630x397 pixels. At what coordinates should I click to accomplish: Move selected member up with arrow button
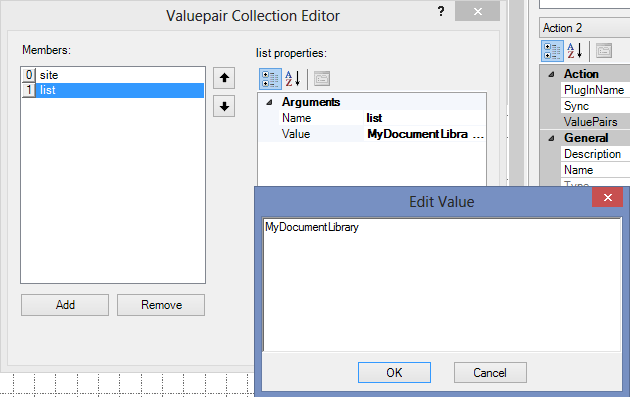click(224, 78)
